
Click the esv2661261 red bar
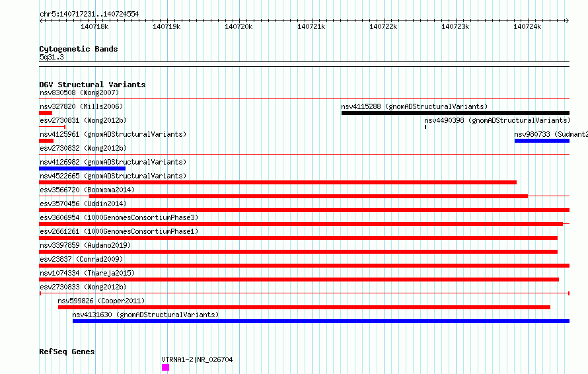pyautogui.click(x=298, y=238)
